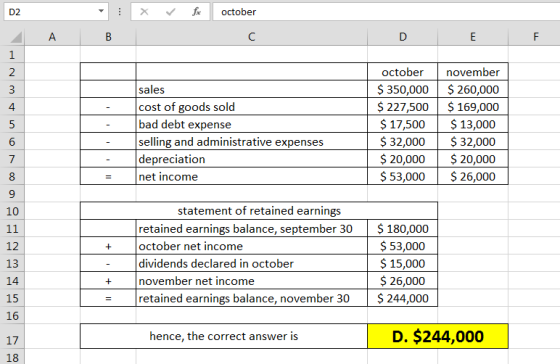560x364 pixels.
Task: Select the $13,000 cell
Action: point(472,124)
